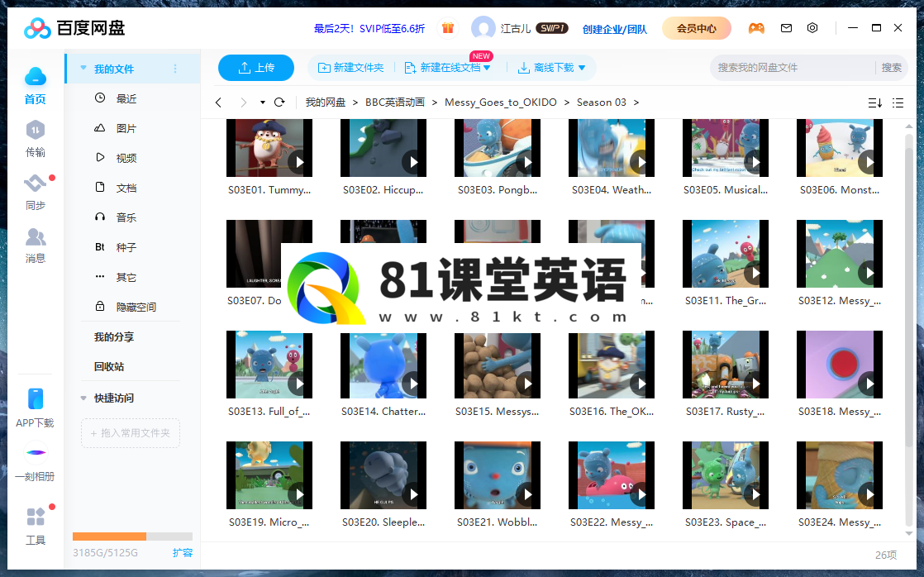
Task: Click the 我的网盘 breadcrumb
Action: 326,103
